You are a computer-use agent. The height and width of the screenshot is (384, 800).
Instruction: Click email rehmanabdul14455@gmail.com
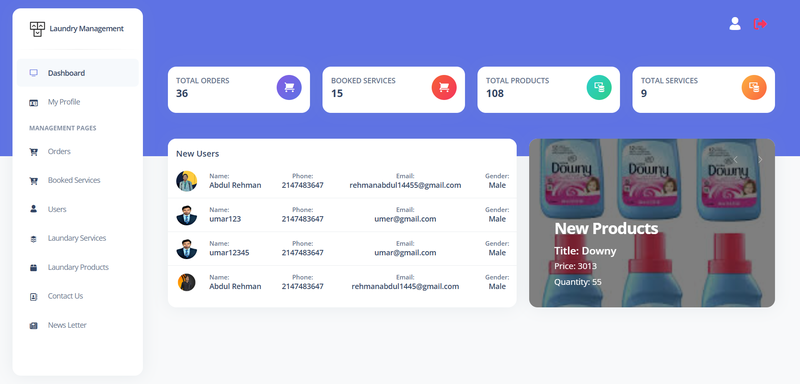tap(405, 185)
